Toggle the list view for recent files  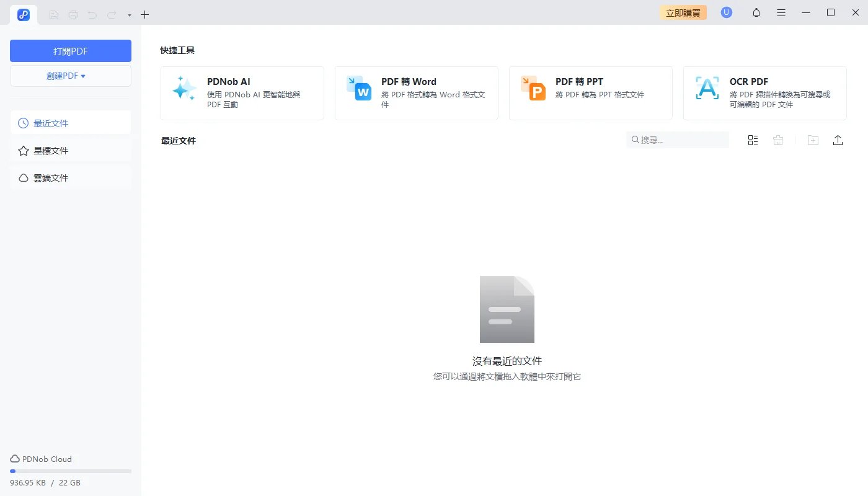(x=753, y=140)
